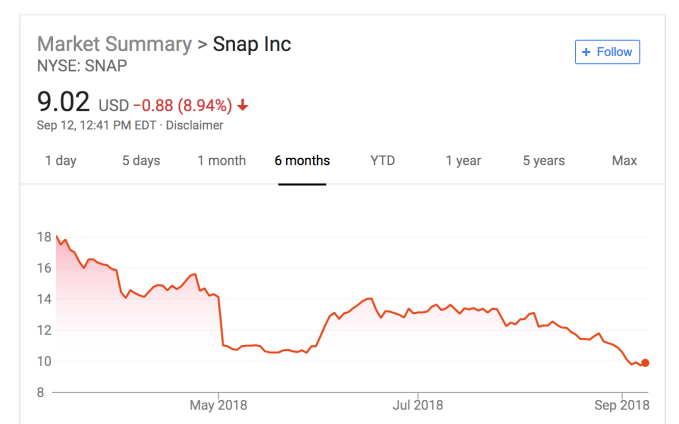Click the orange endpoint dot on chart
The width and height of the screenshot is (679, 424).
point(646,363)
